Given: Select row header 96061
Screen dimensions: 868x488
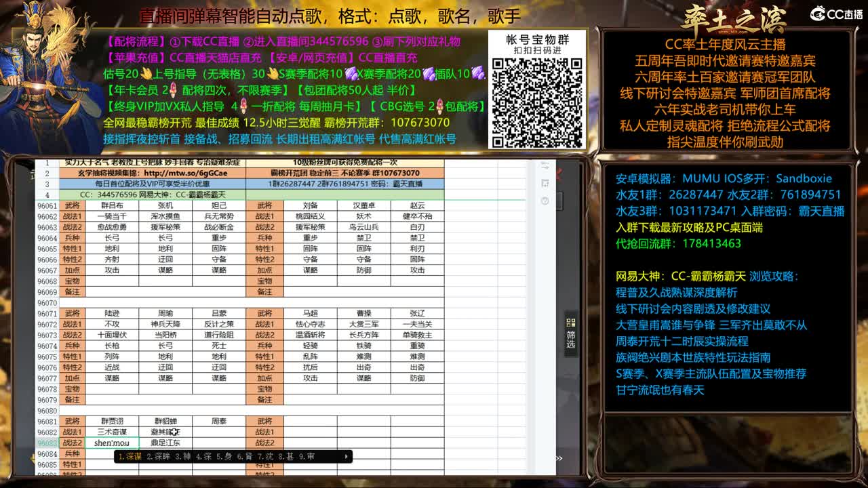Looking at the screenshot, I should [47, 205].
